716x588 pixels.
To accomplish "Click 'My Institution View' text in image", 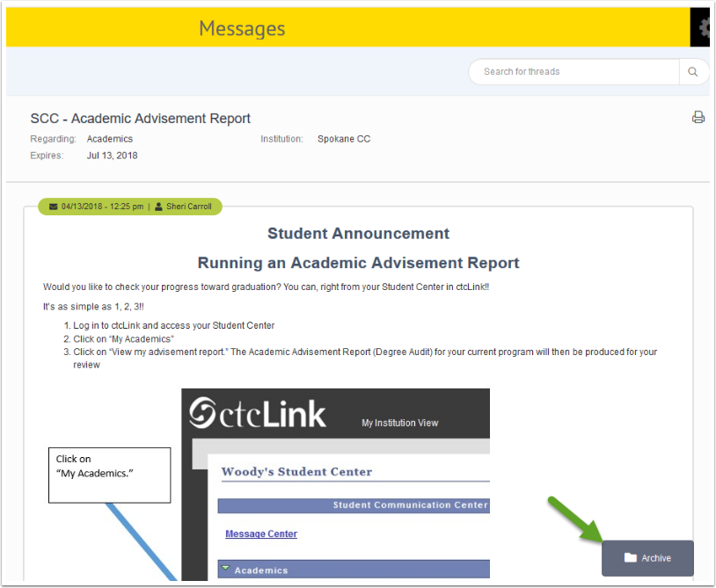I will click(400, 423).
